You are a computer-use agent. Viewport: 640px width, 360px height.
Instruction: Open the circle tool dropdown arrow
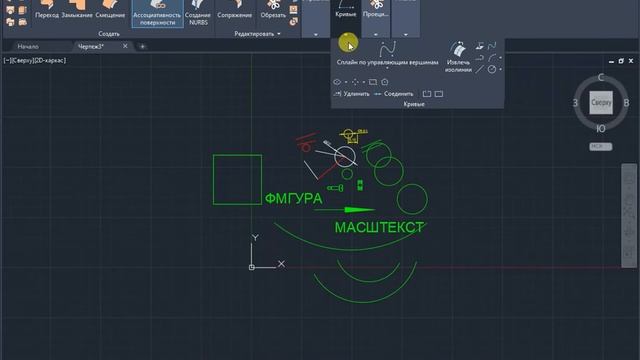(x=500, y=69)
